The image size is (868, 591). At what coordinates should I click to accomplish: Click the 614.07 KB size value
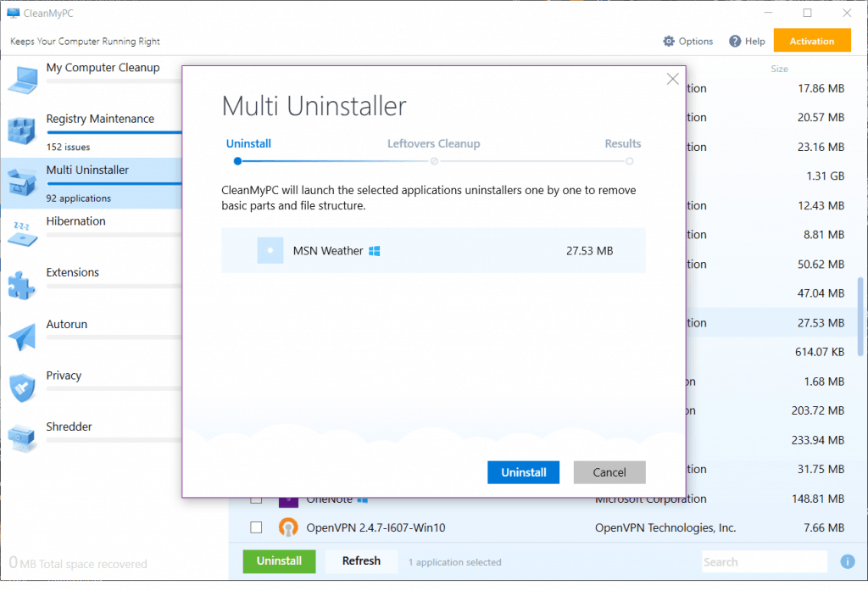point(820,352)
